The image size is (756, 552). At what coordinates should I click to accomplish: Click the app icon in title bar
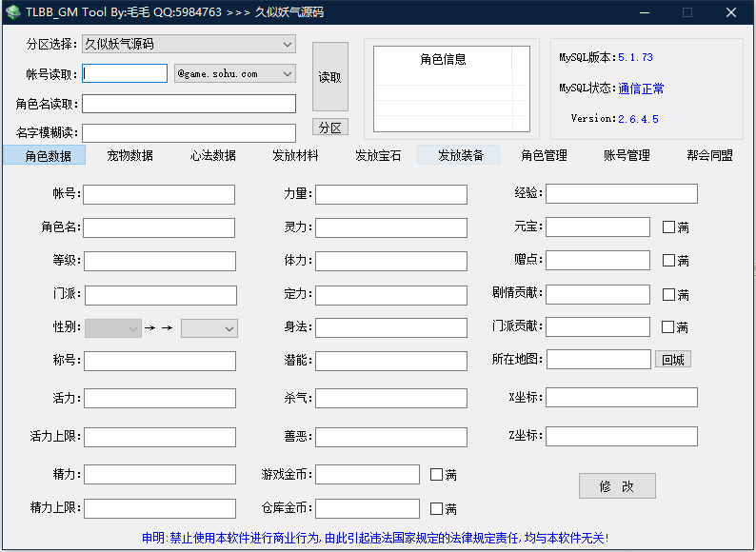(12, 12)
